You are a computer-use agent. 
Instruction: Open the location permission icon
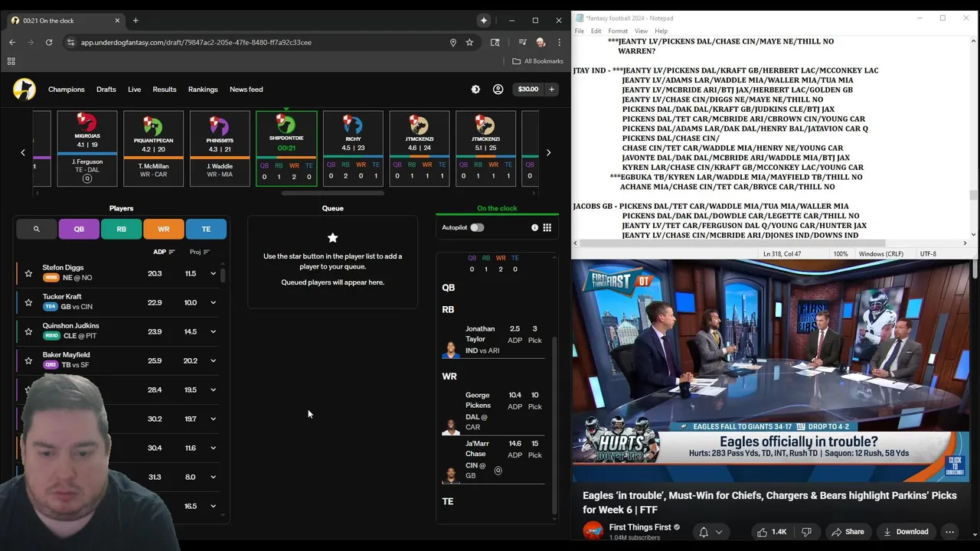click(453, 42)
